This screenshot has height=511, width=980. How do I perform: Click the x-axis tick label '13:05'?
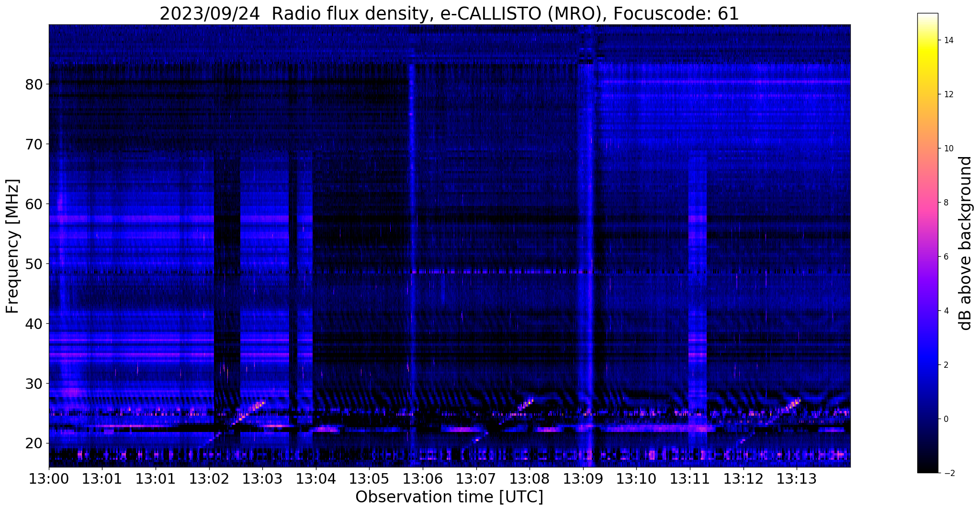coord(369,478)
